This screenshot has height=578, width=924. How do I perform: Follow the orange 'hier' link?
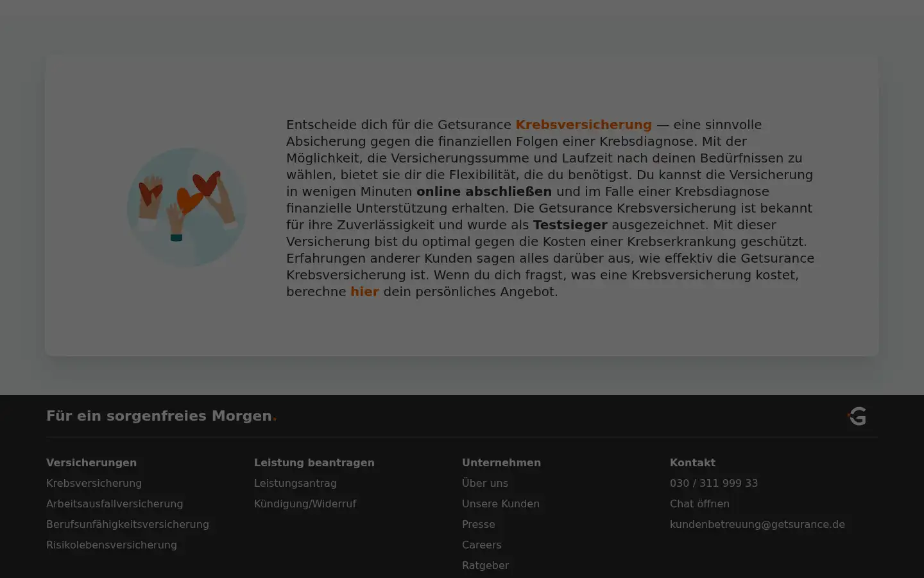(x=364, y=292)
